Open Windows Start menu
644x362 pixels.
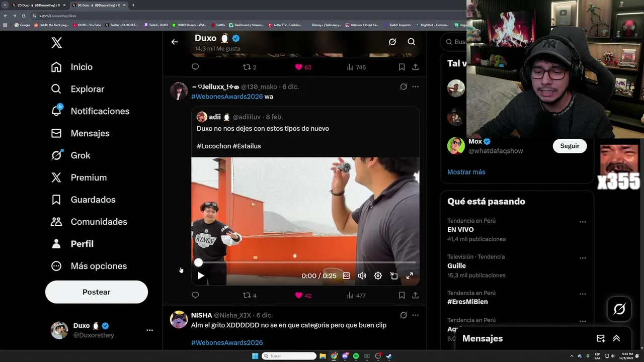point(255,356)
